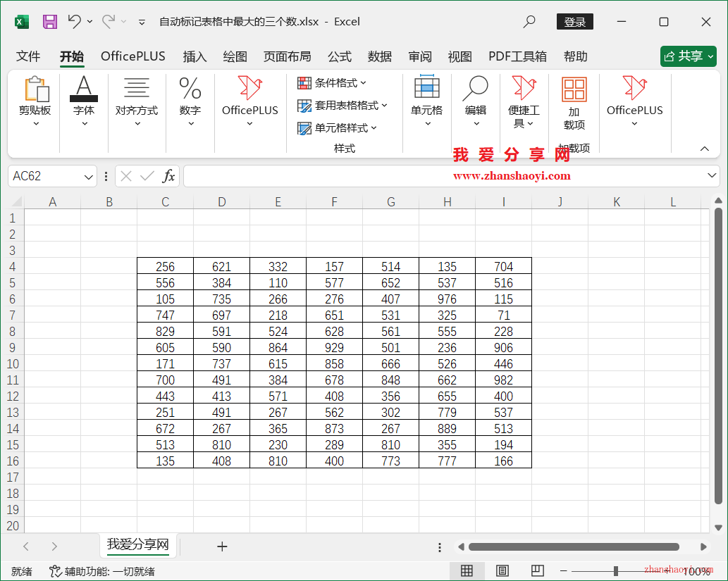728x581 pixels.
Task: Switch to the 公式 tab
Action: click(x=340, y=56)
